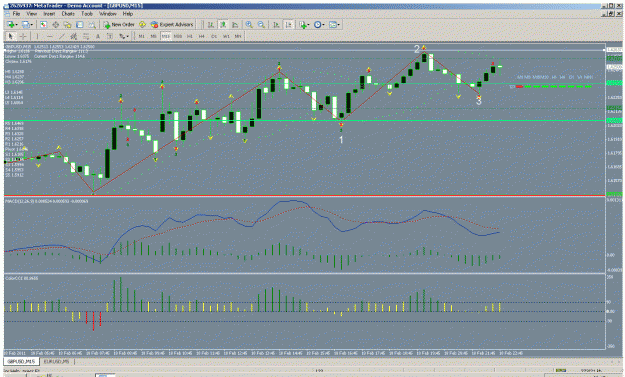
Task: Switch to the H1 timeframe
Action: coord(190,36)
